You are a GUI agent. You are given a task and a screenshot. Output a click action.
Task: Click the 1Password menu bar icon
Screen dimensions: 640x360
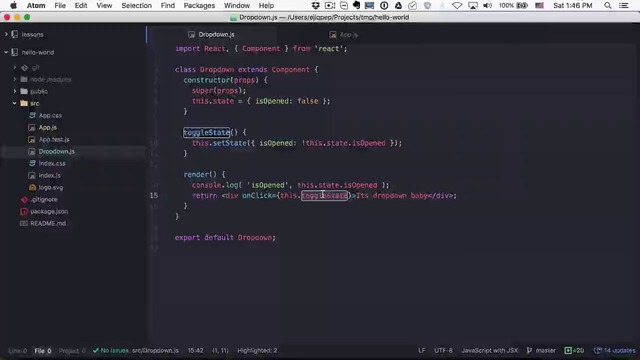[384, 5]
